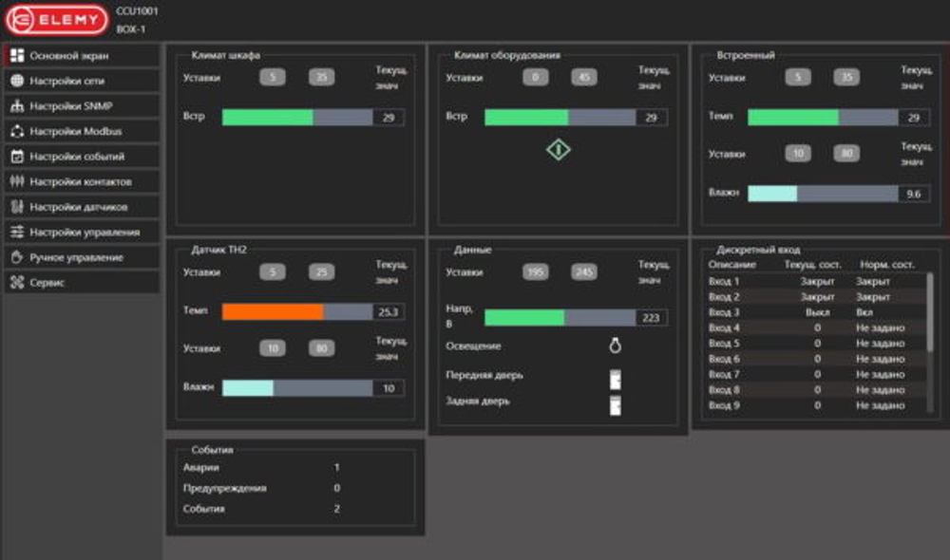Open the Основной экран menu item
The height and width of the screenshot is (560, 950).
point(81,56)
